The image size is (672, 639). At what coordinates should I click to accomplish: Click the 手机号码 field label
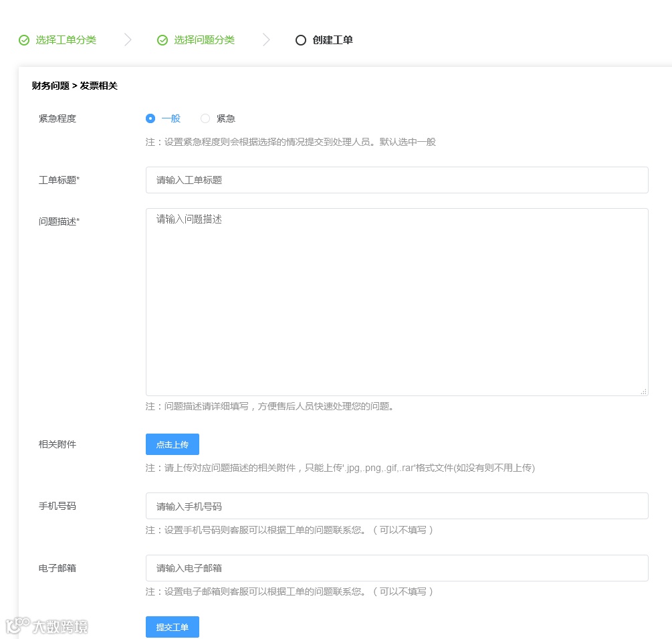[58, 506]
